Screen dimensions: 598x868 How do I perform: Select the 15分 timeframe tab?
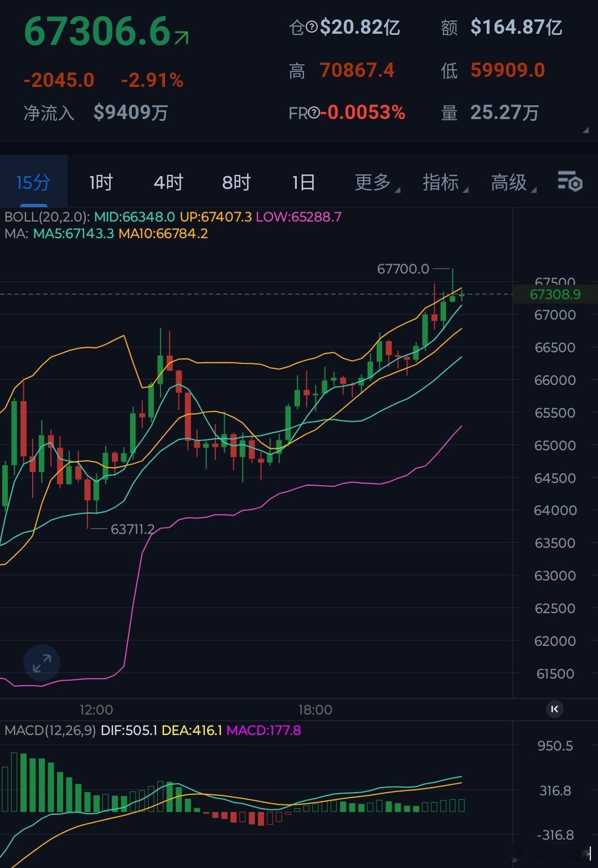33,182
